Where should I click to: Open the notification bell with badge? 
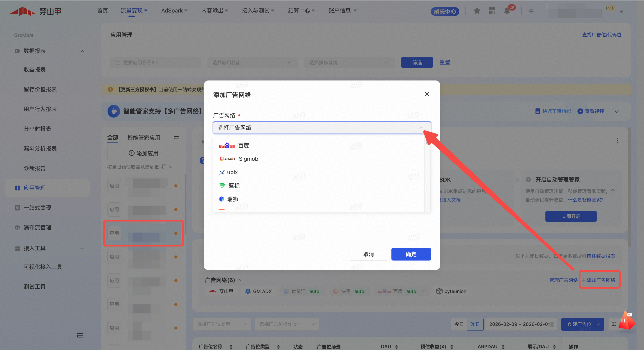(x=507, y=11)
